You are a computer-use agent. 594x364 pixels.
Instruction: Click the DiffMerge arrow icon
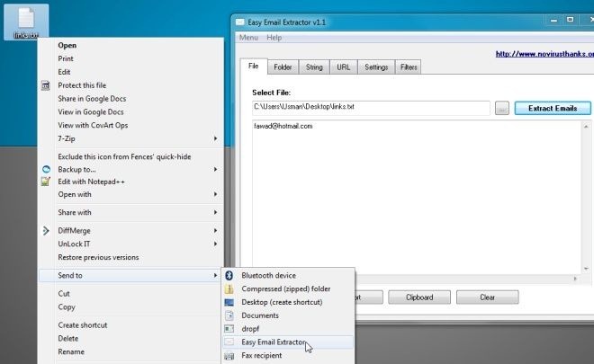[x=46, y=230]
